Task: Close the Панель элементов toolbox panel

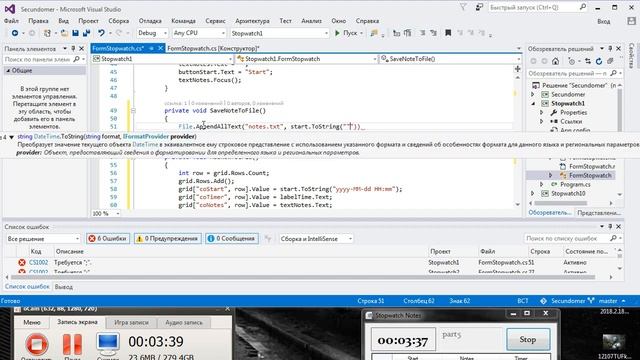Action: (x=82, y=49)
